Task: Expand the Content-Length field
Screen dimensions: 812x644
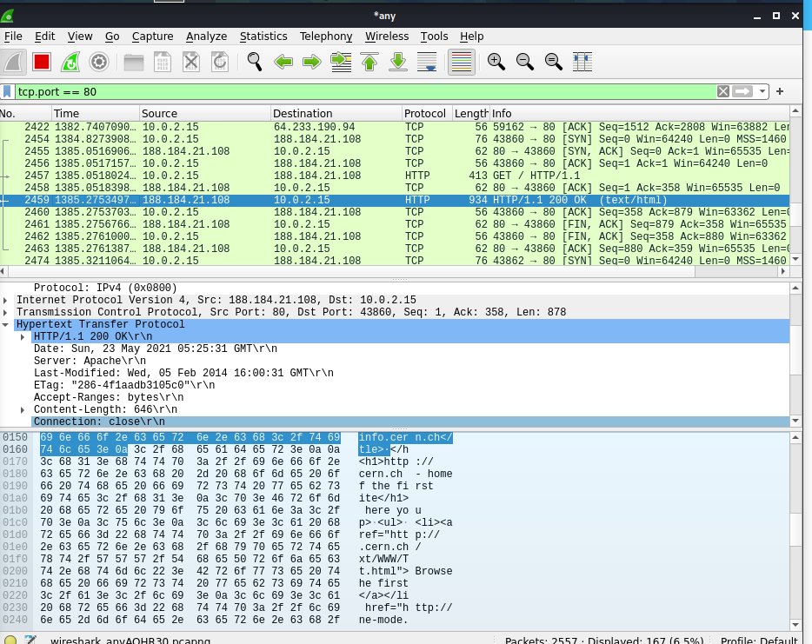Action: coord(23,409)
